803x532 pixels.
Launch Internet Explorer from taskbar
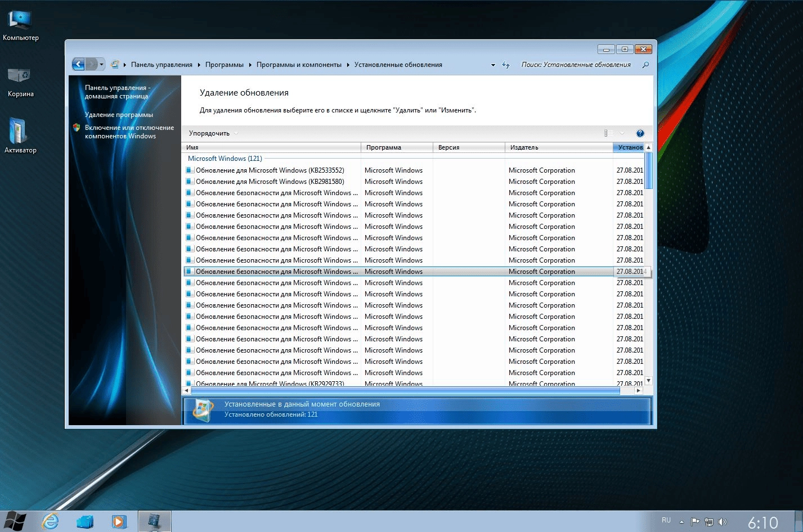tap(50, 521)
